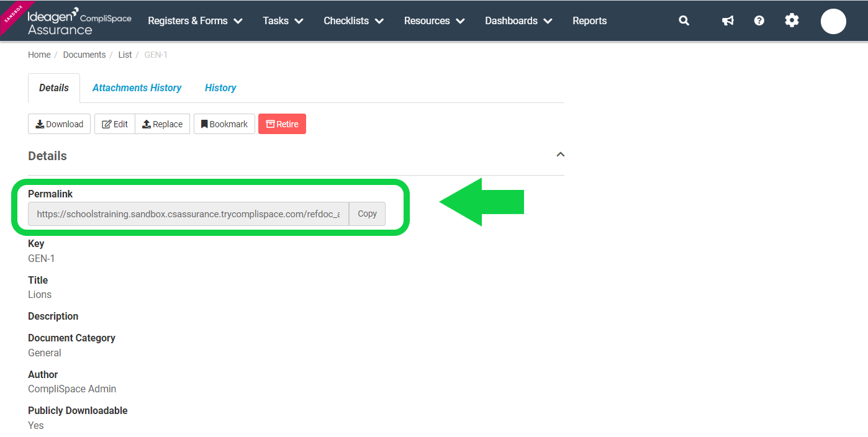Go to Documents breadcrumb
Screen dimensions: 868x437
coord(84,55)
